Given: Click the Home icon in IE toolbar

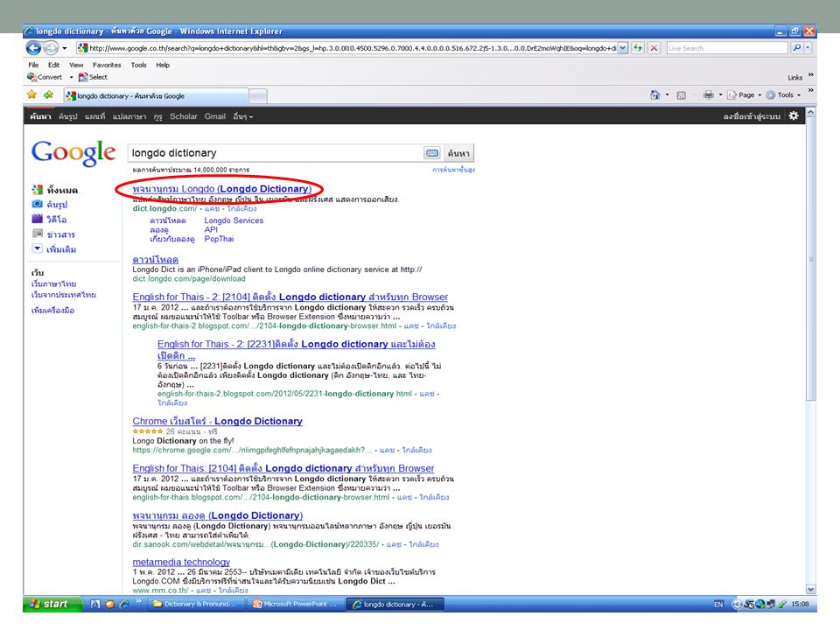Looking at the screenshot, I should tap(654, 94).
